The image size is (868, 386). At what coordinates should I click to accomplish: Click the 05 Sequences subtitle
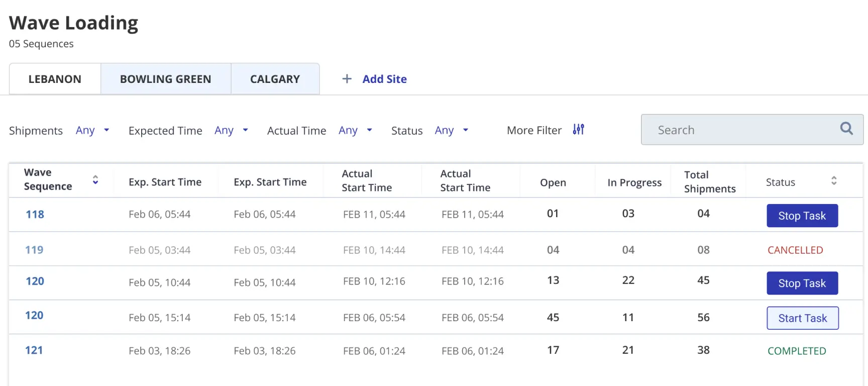point(41,44)
